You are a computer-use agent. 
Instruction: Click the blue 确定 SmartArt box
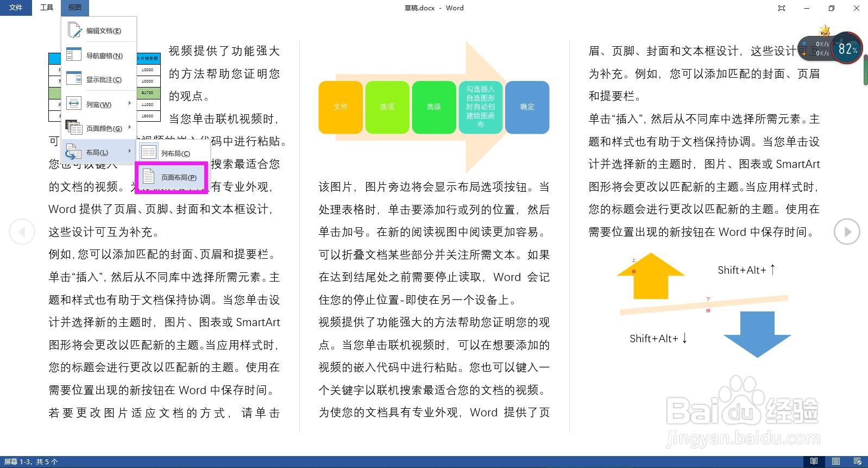527,107
